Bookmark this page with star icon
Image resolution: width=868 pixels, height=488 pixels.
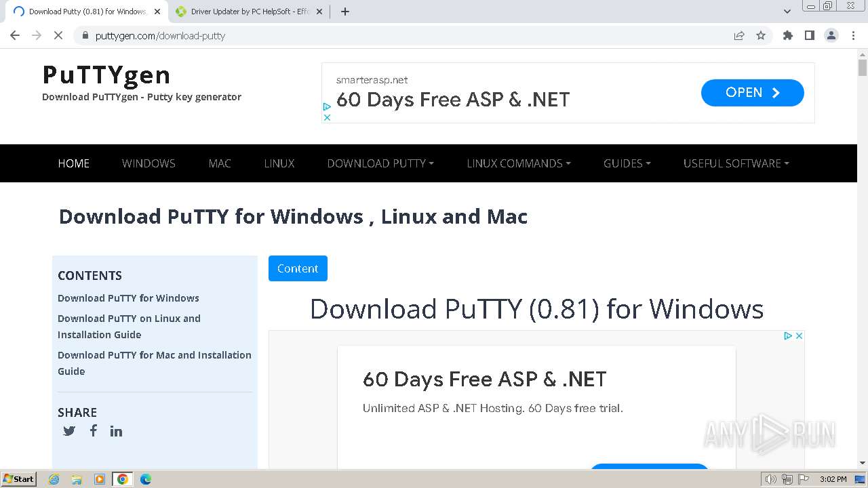(x=761, y=35)
